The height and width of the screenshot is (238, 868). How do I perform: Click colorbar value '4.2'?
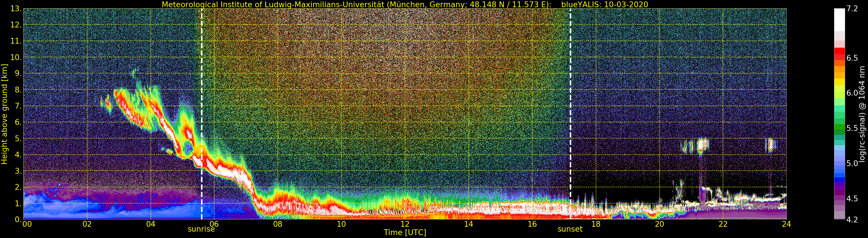point(852,220)
